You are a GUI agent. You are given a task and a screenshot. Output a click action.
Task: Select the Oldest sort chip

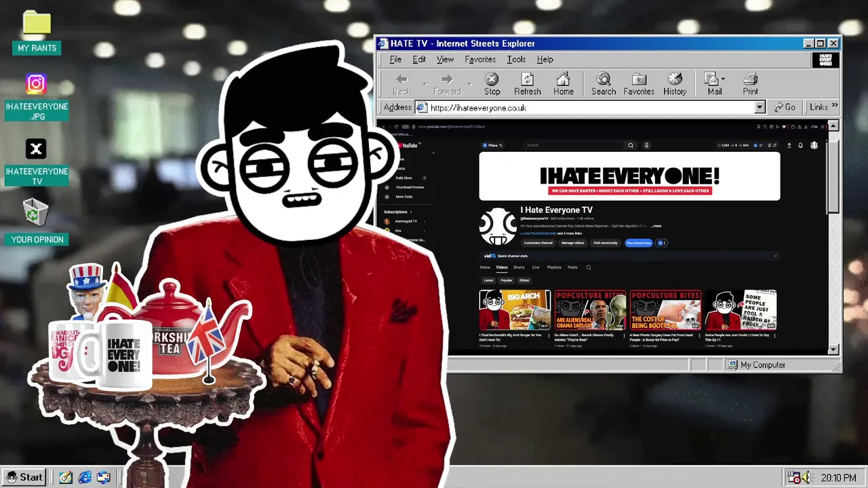pos(524,280)
